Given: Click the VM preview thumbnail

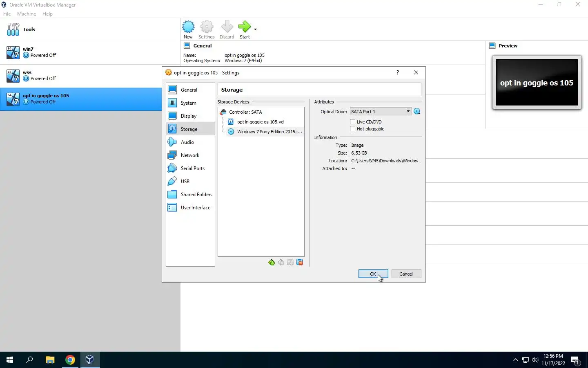Looking at the screenshot, I should click(537, 83).
